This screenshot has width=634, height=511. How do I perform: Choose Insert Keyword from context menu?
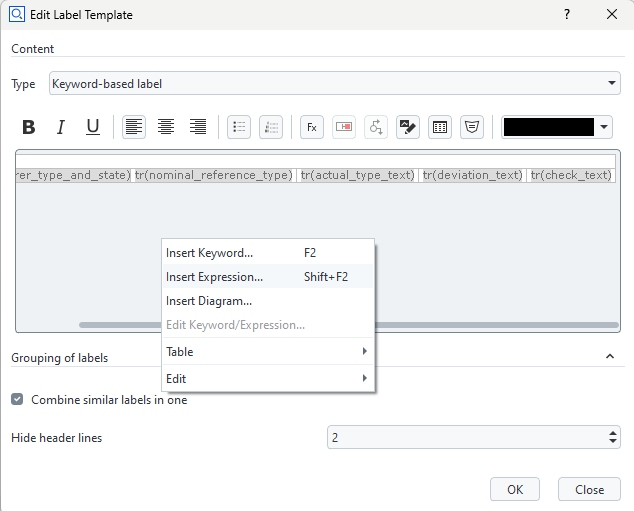click(x=268, y=253)
